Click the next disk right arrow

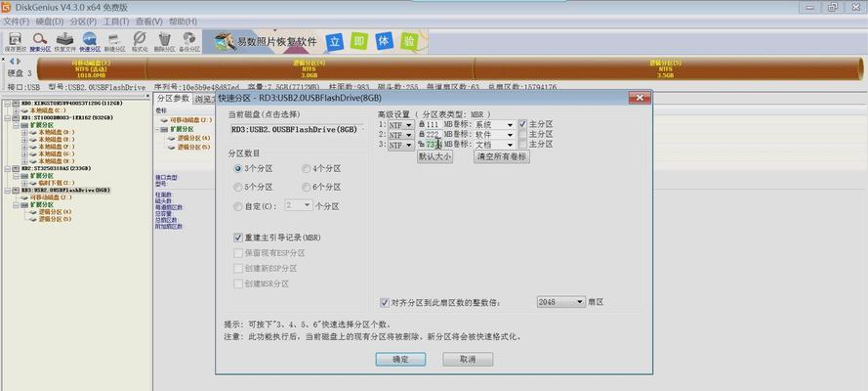19,61
